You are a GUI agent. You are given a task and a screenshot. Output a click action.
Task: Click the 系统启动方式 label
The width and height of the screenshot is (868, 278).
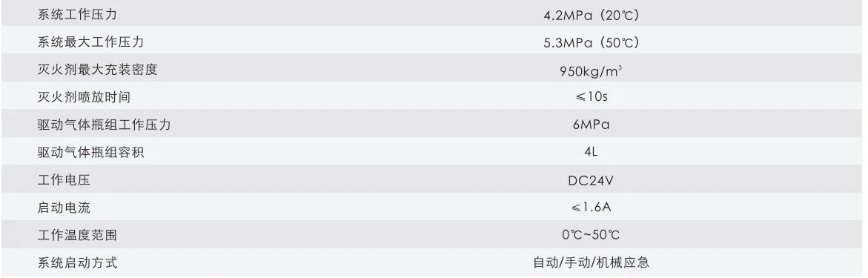77,262
